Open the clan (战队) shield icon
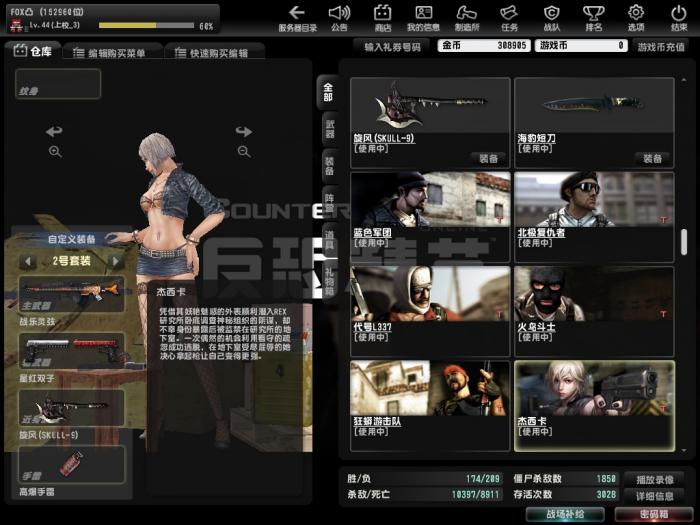Image resolution: width=700 pixels, height=525 pixels. [551, 18]
